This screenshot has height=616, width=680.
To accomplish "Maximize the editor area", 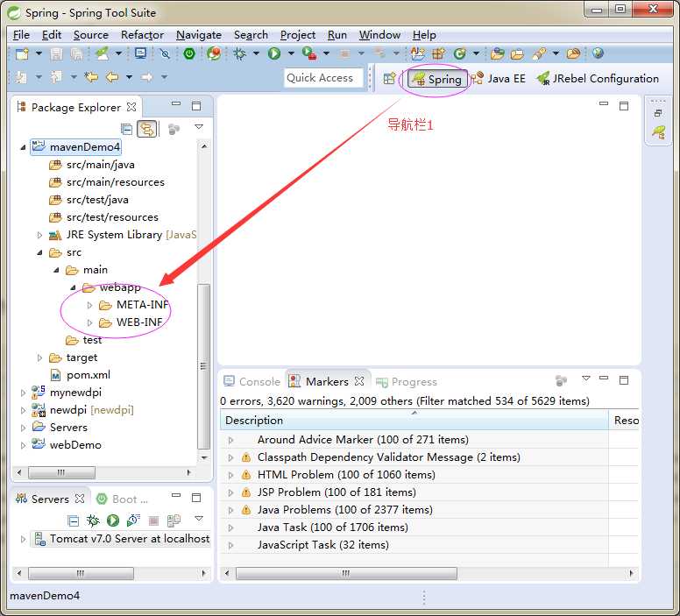I will (624, 105).
